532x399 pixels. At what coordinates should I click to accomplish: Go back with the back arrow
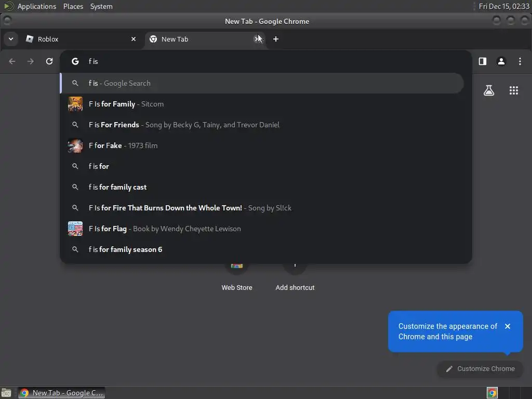pos(12,61)
